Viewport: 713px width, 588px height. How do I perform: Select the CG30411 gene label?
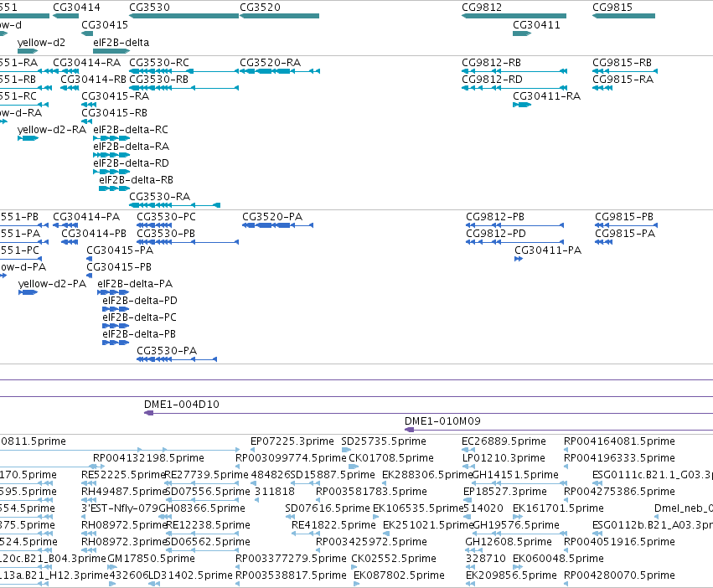click(536, 25)
